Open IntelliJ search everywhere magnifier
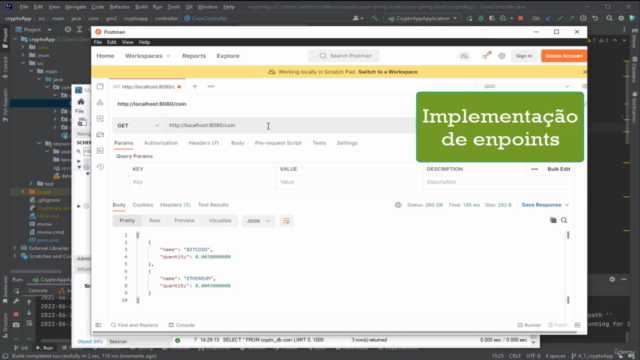Viewport: 640px width, 360px height. click(x=609, y=18)
